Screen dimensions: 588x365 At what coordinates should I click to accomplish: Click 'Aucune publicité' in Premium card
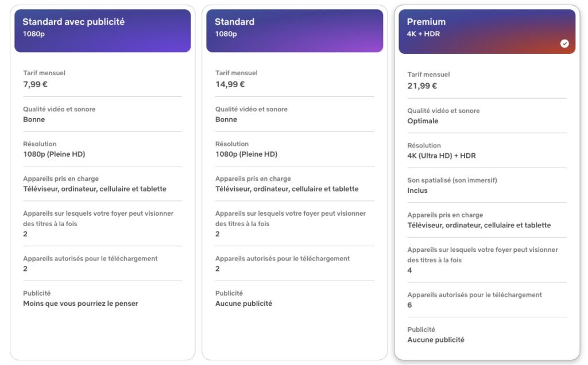coord(436,340)
